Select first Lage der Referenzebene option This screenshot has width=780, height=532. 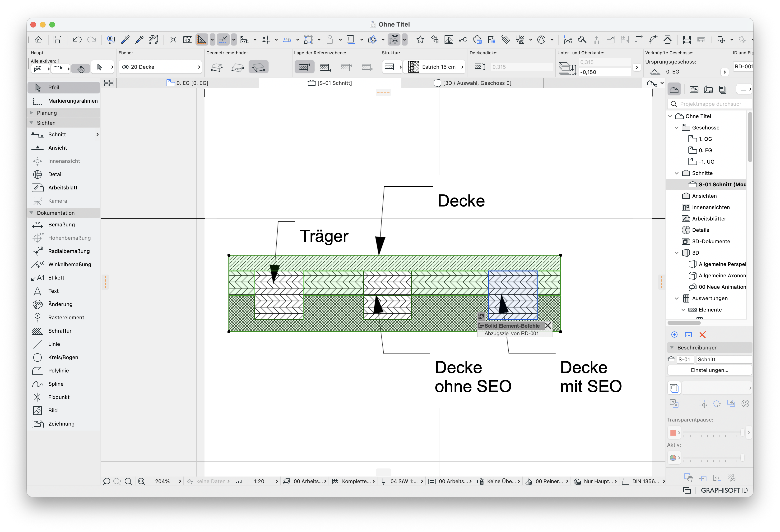click(304, 67)
